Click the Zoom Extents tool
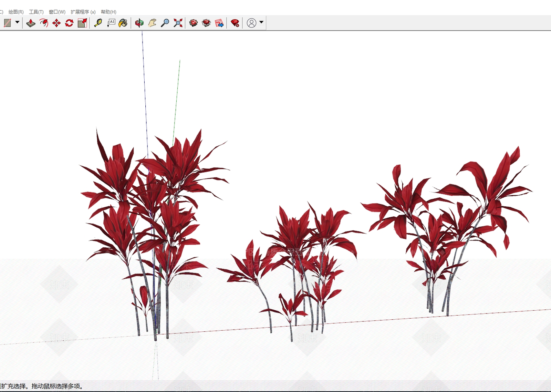The height and width of the screenshot is (392, 551). (x=178, y=23)
